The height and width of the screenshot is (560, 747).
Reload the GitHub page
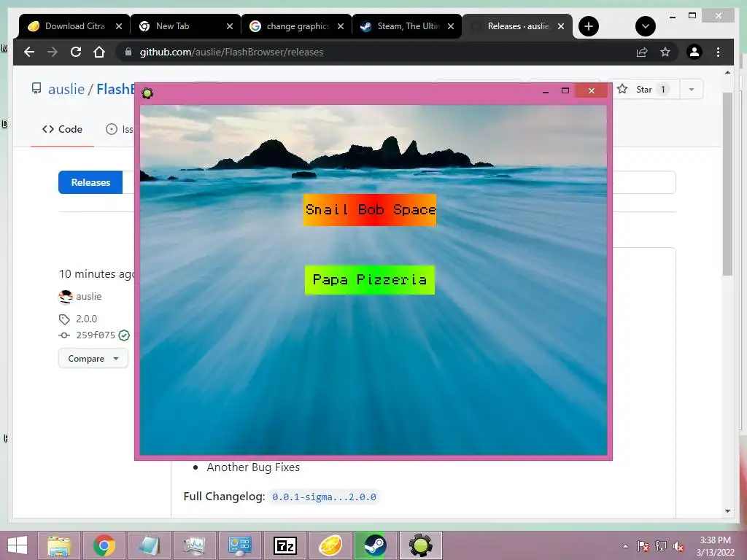pos(76,52)
